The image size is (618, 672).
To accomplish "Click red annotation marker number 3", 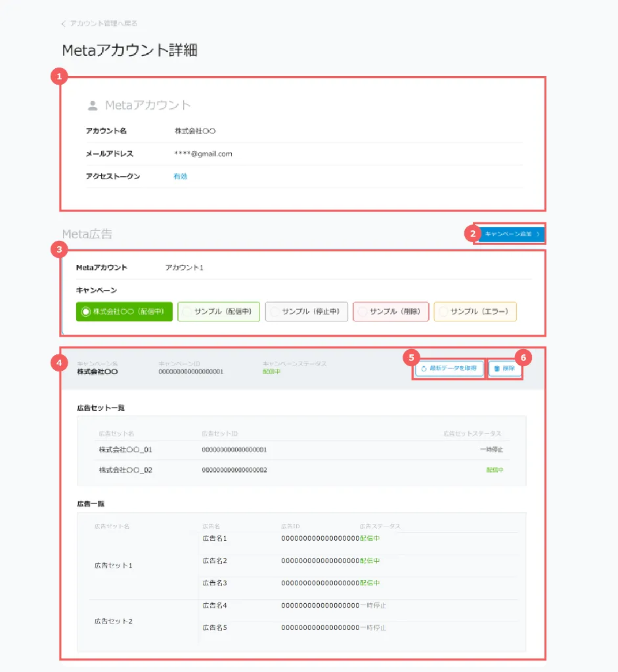I will 60,249.
